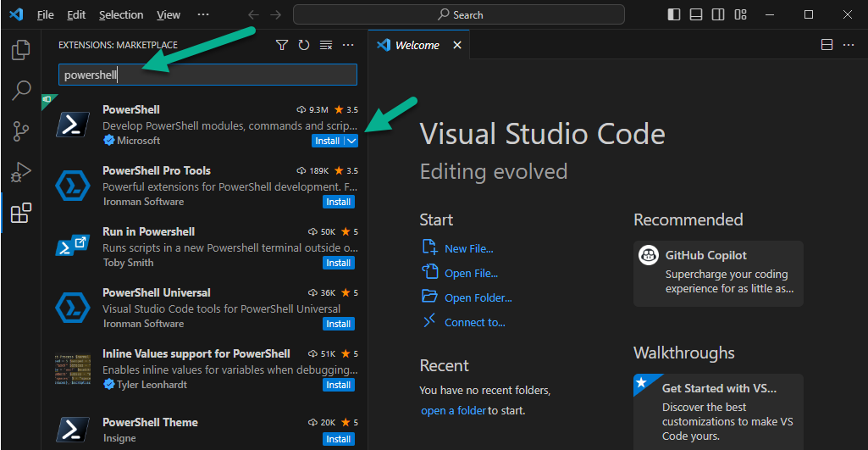Install the PowerShell Theme extension
This screenshot has width=868, height=450.
click(339, 439)
